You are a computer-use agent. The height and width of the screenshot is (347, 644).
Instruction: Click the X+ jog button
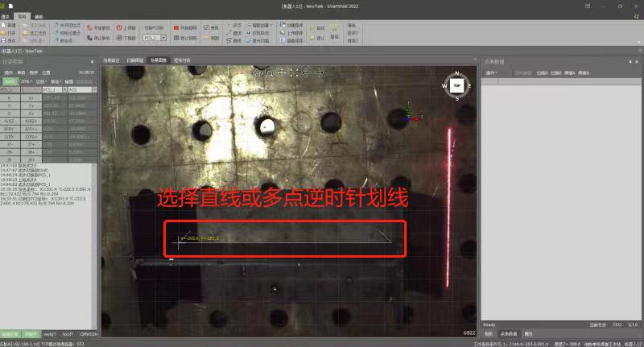(31, 97)
